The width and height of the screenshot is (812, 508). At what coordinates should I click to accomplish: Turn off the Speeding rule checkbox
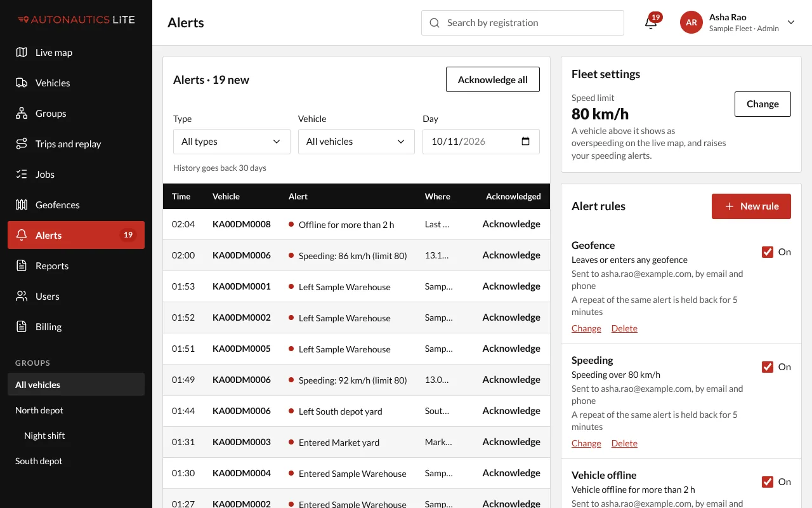[767, 367]
